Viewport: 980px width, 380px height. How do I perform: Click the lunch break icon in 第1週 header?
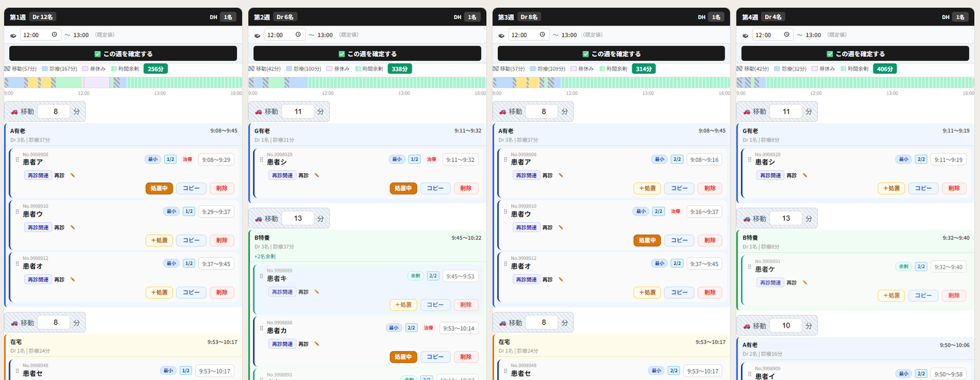[x=14, y=35]
